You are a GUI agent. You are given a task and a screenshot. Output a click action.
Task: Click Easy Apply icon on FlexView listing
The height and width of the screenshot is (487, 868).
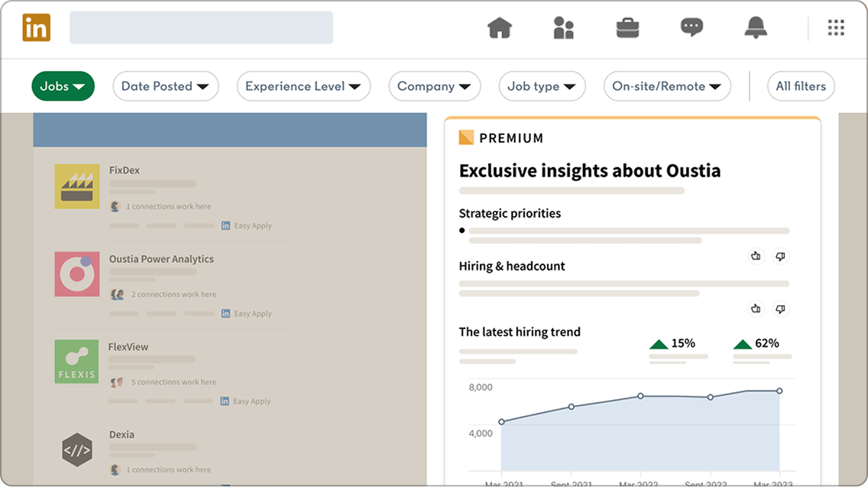click(x=225, y=402)
